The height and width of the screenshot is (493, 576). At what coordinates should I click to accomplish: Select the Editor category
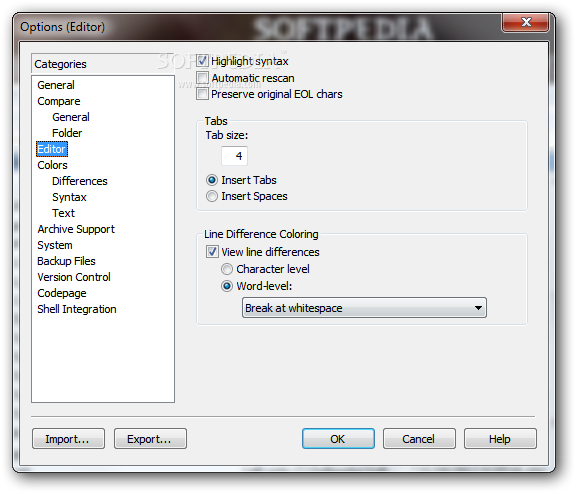(52, 149)
